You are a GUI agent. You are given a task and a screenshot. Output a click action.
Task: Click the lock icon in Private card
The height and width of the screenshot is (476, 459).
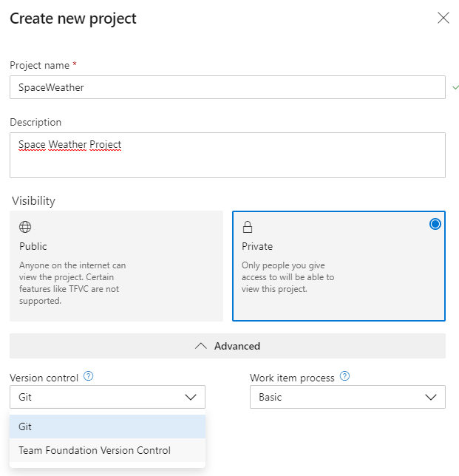point(248,227)
